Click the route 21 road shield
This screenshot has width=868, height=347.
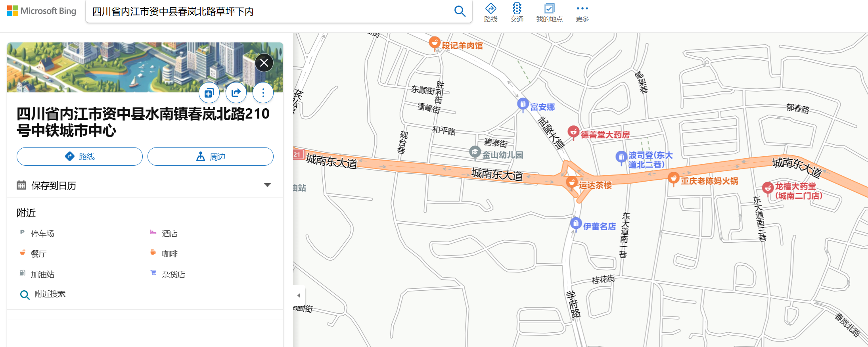click(298, 154)
